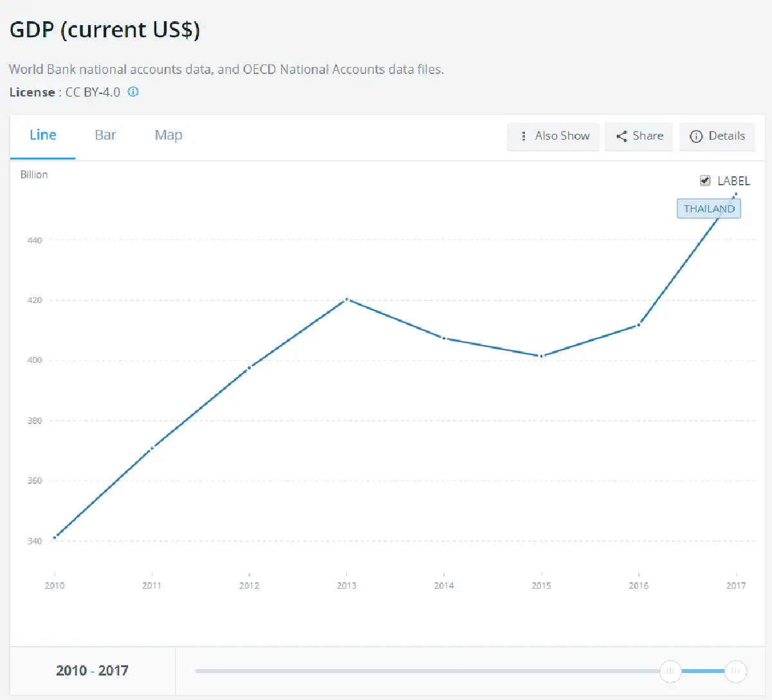Click the CC BY-4.0 license text

[93, 92]
